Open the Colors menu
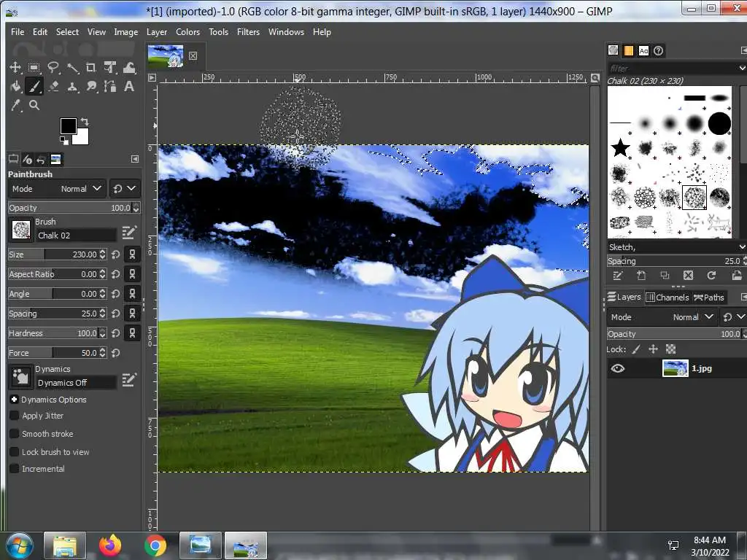 pyautogui.click(x=187, y=32)
